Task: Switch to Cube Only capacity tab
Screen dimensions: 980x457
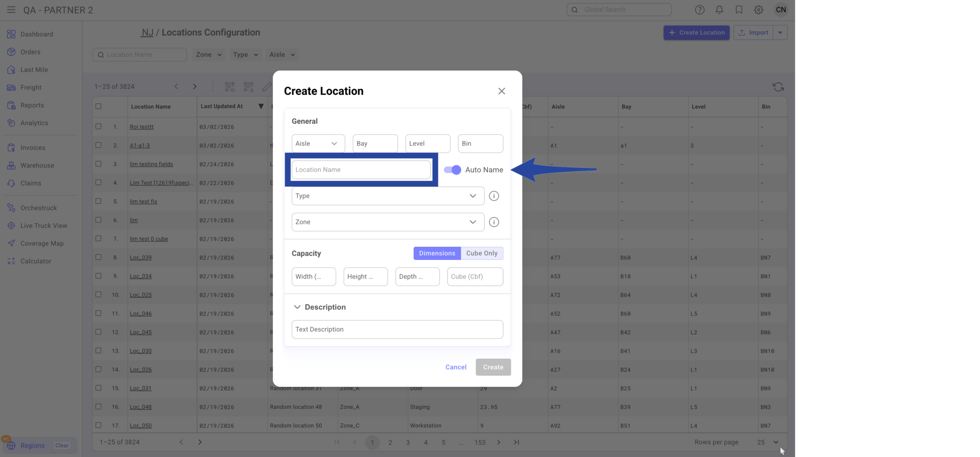Action: (x=482, y=253)
